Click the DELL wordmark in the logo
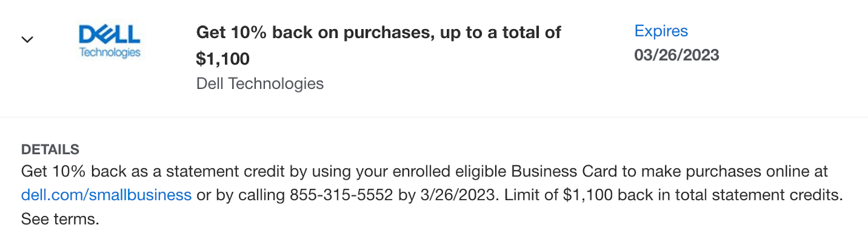Image resolution: width=868 pixels, height=242 pixels. click(x=110, y=34)
